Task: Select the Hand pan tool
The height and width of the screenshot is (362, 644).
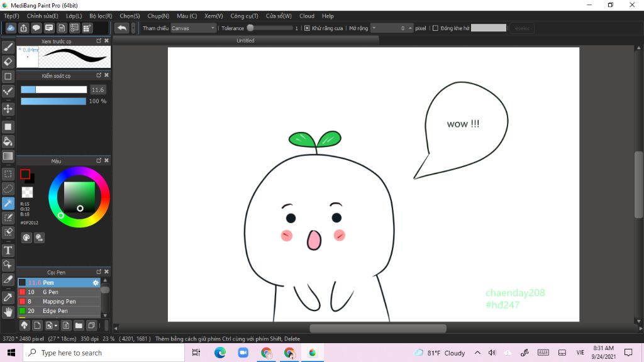Action: click(8, 312)
